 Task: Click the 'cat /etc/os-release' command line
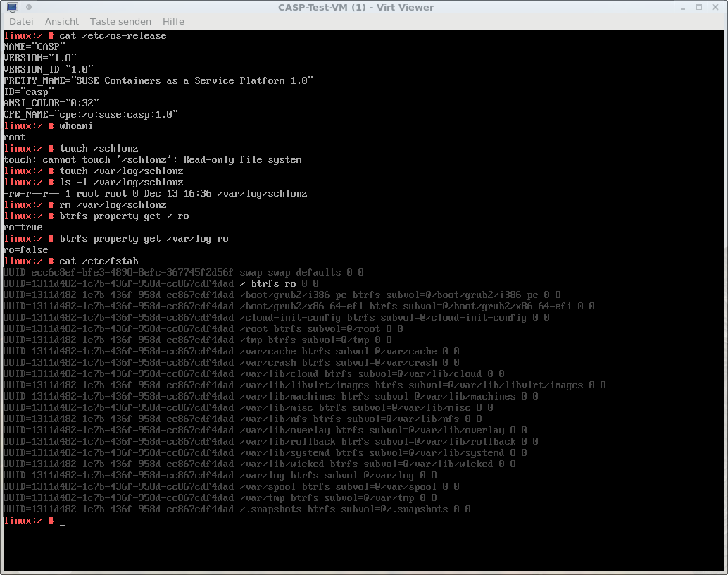click(113, 36)
